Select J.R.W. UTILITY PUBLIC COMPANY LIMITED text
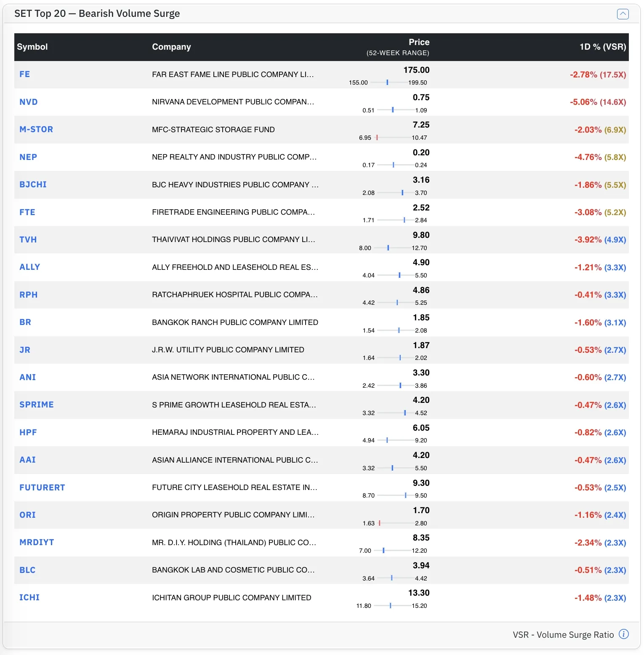644x655 pixels. click(x=228, y=350)
